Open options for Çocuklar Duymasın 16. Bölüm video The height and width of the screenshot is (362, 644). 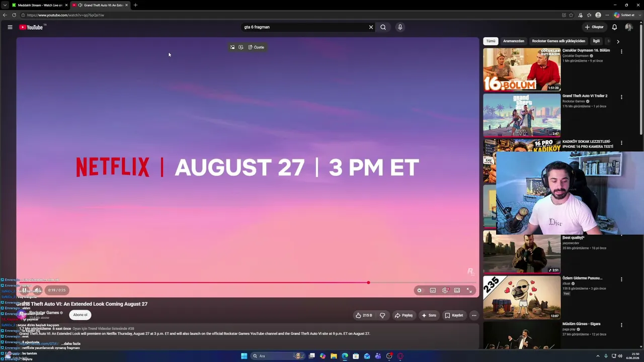pos(621,51)
